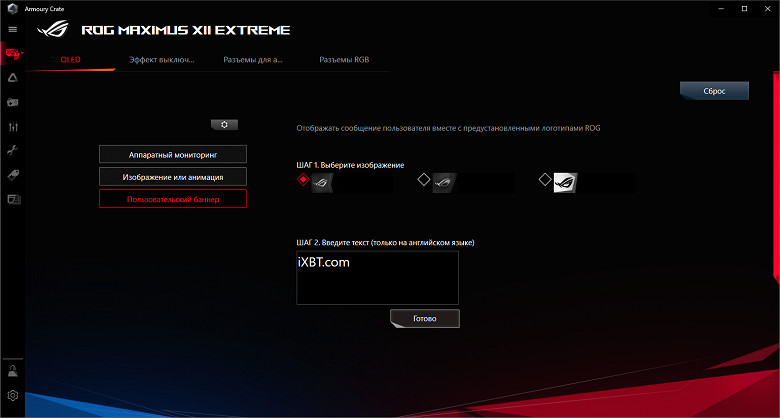The image size is (780, 418).
Task: Click the ШАГ 1. Выберите изображение label
Action: tap(350, 165)
